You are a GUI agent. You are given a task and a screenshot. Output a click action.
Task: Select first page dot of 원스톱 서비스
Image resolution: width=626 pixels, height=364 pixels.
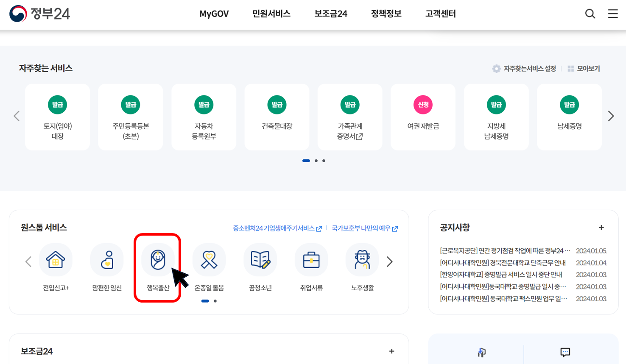click(x=205, y=301)
